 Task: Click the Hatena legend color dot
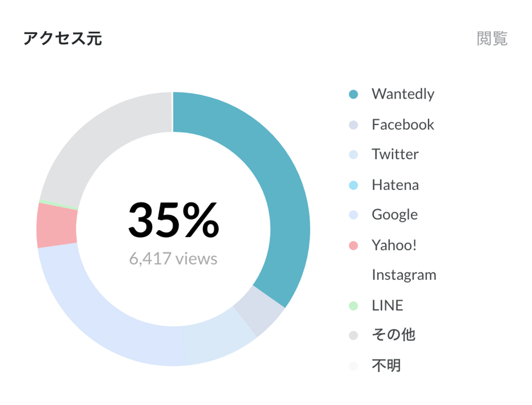(353, 185)
